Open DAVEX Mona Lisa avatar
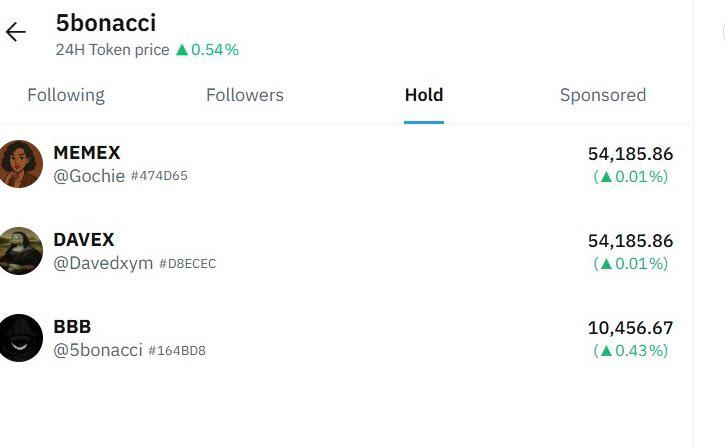This screenshot has width=725, height=447. [x=21, y=251]
